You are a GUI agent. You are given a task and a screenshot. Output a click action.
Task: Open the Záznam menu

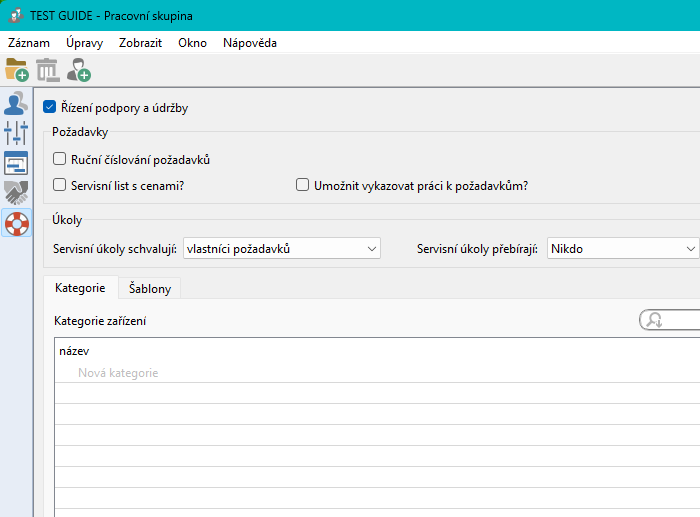(x=29, y=43)
